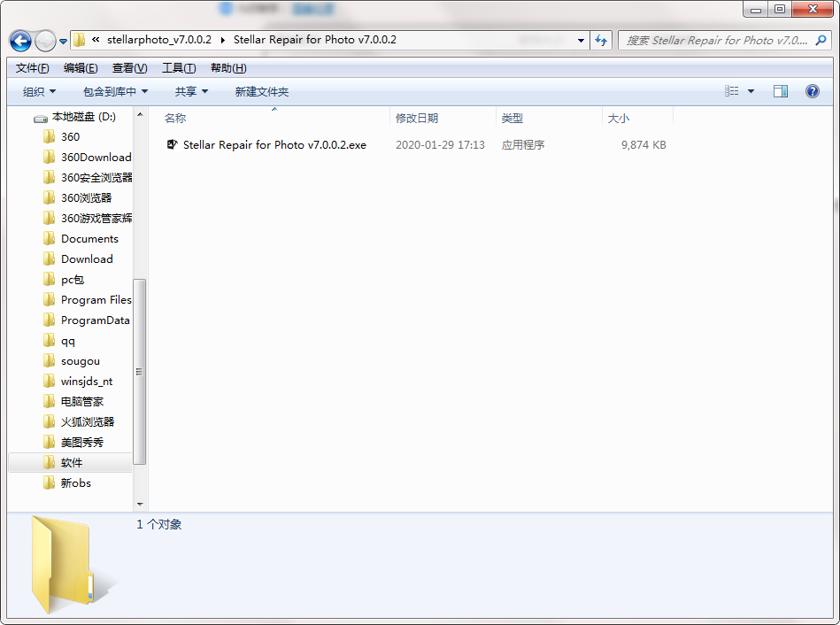Maximize the Explorer window
The width and height of the screenshot is (840, 625).
click(780, 9)
